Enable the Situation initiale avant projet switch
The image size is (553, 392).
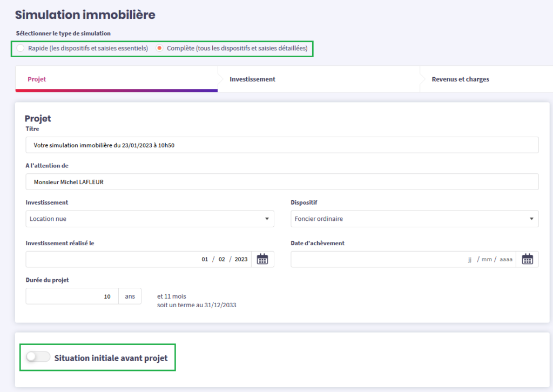pyautogui.click(x=38, y=357)
